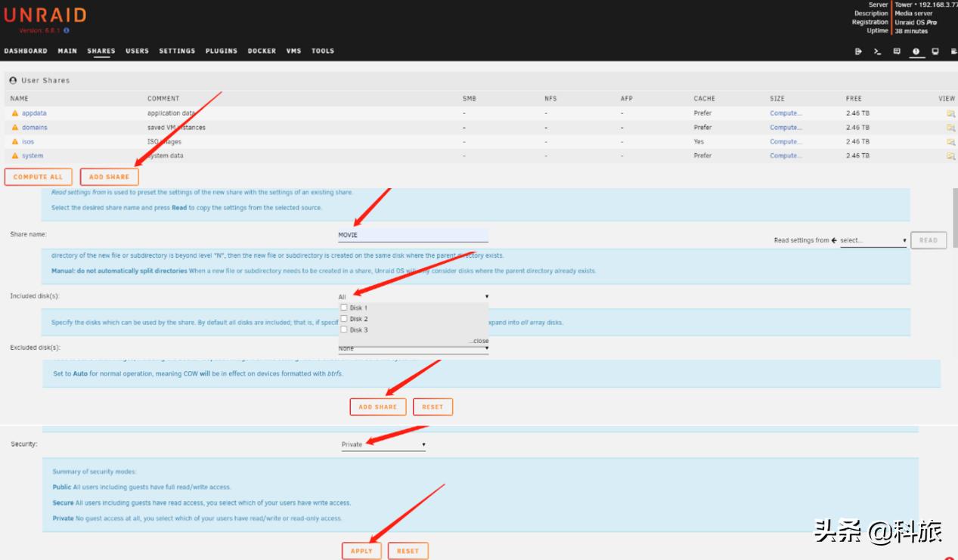Check the Disk 2 checkbox
The width and height of the screenshot is (958, 560).
(x=344, y=319)
